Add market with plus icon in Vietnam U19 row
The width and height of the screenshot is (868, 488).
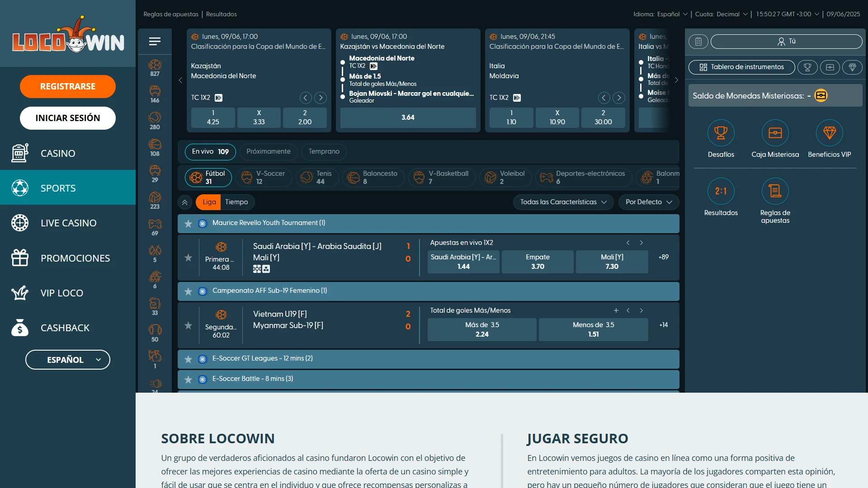point(616,310)
